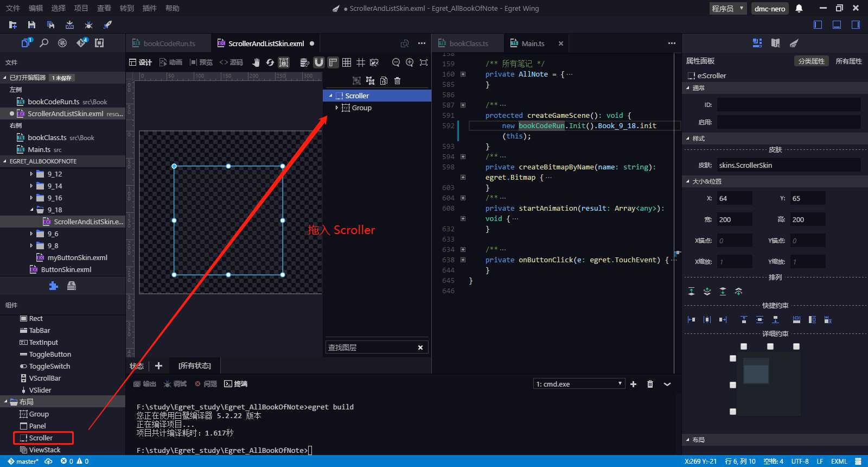Toggle the ruler display icon
This screenshot has height=467, width=868.
point(333,62)
